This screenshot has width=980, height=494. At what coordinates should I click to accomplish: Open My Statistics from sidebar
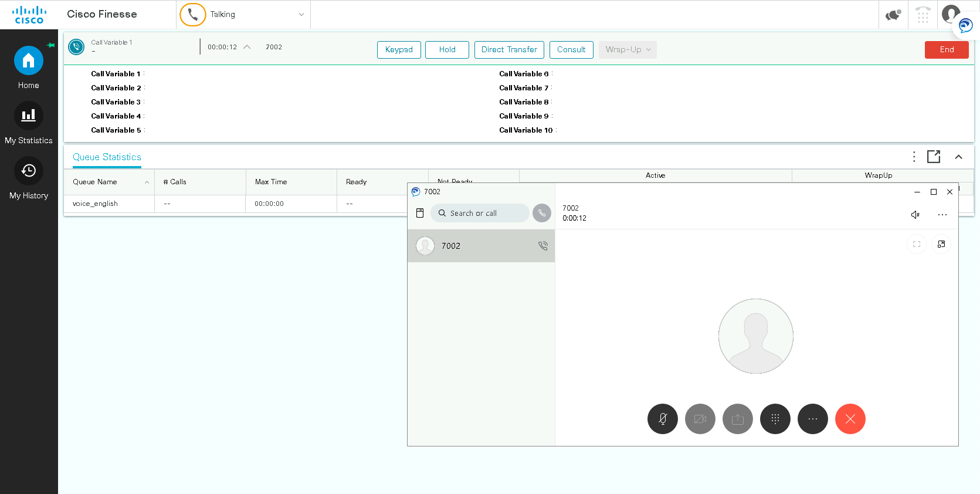[x=28, y=123]
